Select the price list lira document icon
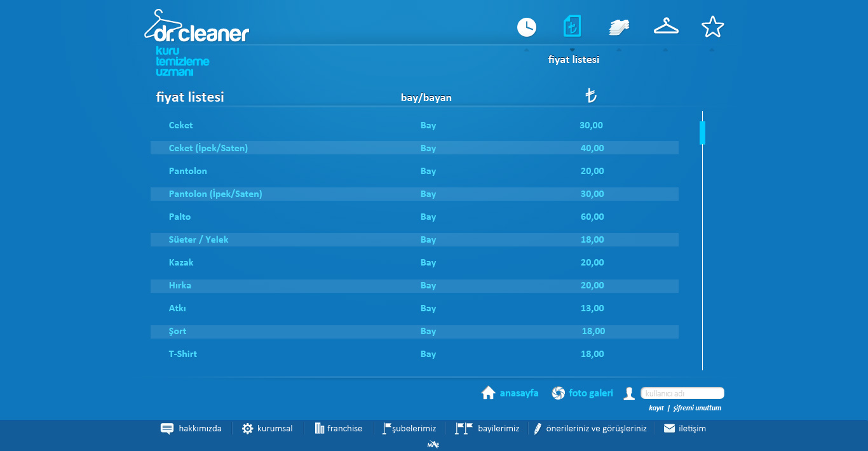The width and height of the screenshot is (868, 451). click(573, 26)
